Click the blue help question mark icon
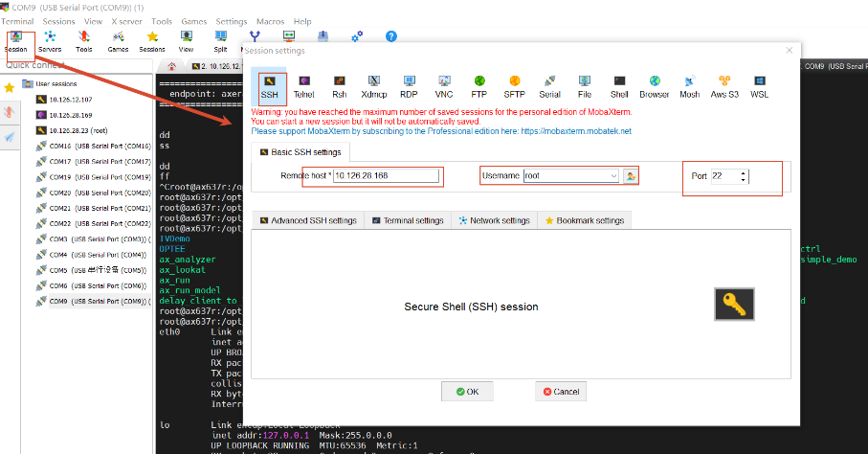Viewport: 868px width, 454px height. point(391,36)
